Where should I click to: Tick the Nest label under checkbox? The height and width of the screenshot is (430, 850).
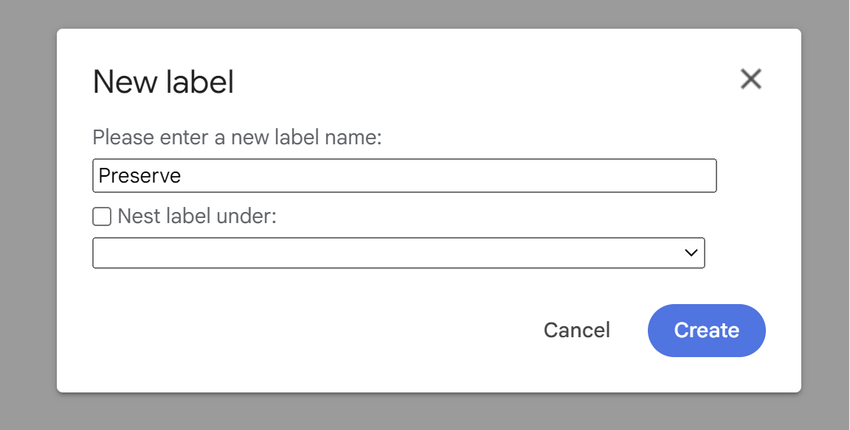[102, 216]
